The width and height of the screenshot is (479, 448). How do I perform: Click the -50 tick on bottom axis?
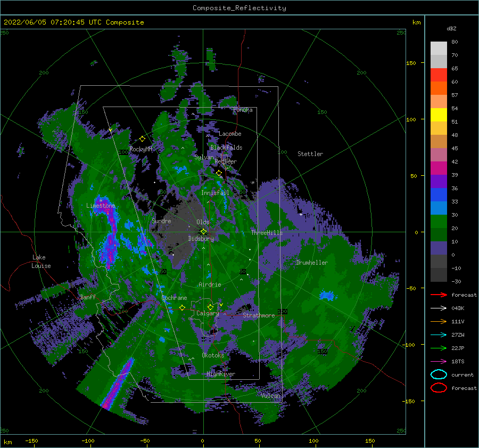pyautogui.click(x=145, y=441)
